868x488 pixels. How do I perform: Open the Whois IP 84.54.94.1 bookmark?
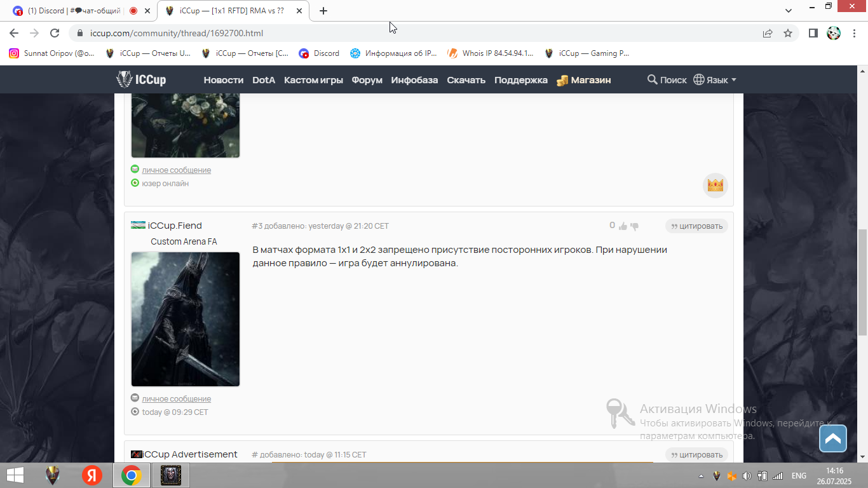pos(491,53)
